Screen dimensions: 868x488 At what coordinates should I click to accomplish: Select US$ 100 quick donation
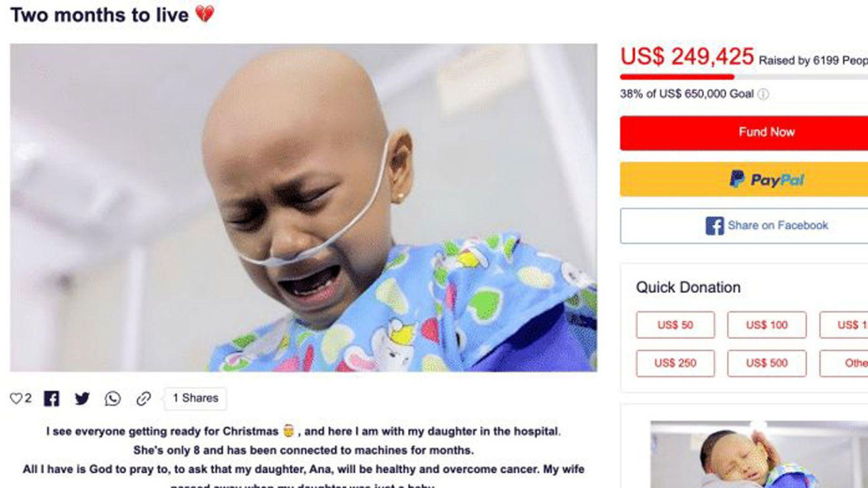pos(767,325)
